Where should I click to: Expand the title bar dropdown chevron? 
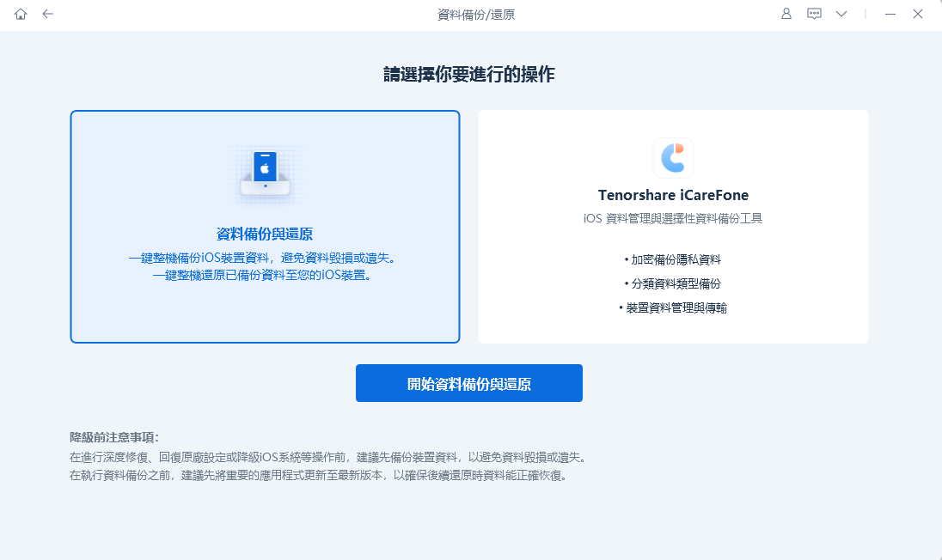[x=841, y=14]
